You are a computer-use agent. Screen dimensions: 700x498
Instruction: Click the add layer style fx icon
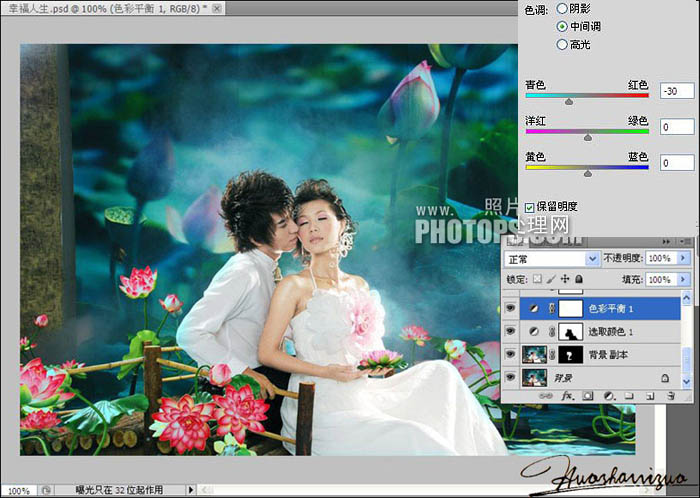point(568,396)
